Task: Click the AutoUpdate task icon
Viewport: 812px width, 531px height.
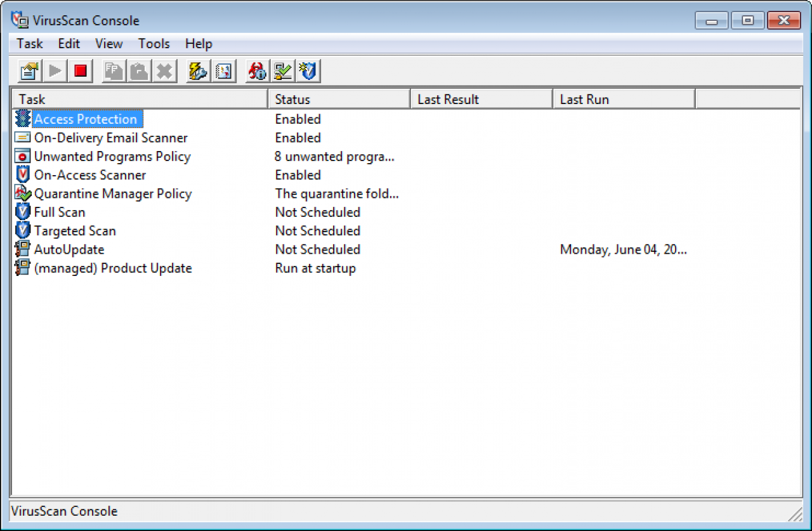Action: pos(23,249)
